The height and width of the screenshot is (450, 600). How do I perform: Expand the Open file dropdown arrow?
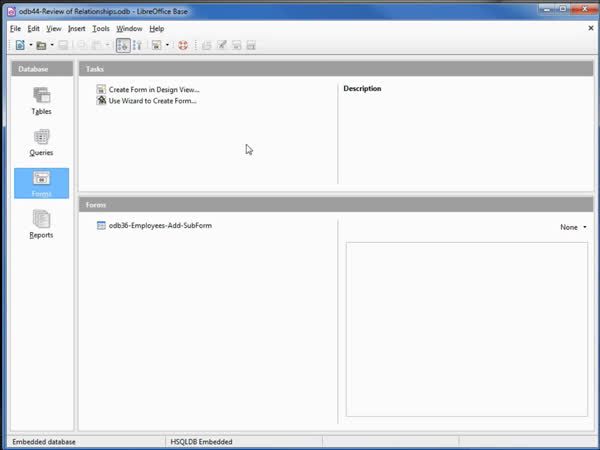52,45
